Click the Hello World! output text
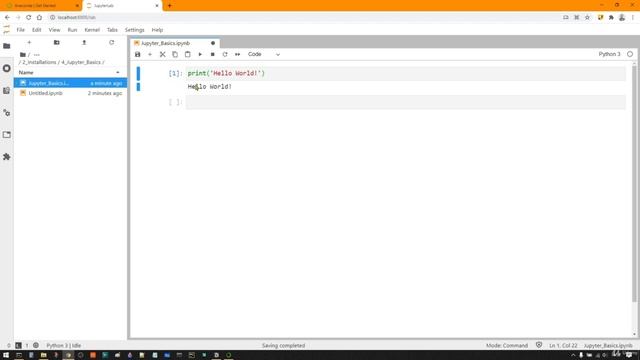Screen dimensions: 640x360 [210, 87]
